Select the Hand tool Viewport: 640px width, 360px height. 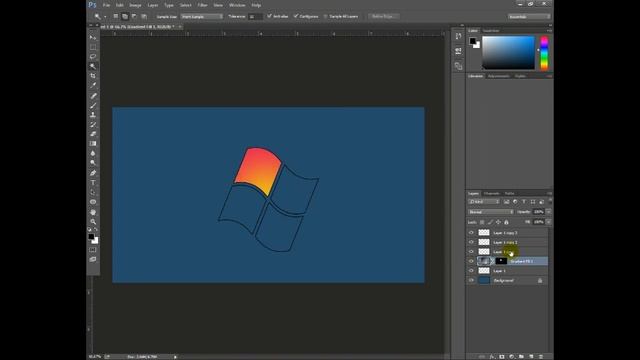click(93, 212)
